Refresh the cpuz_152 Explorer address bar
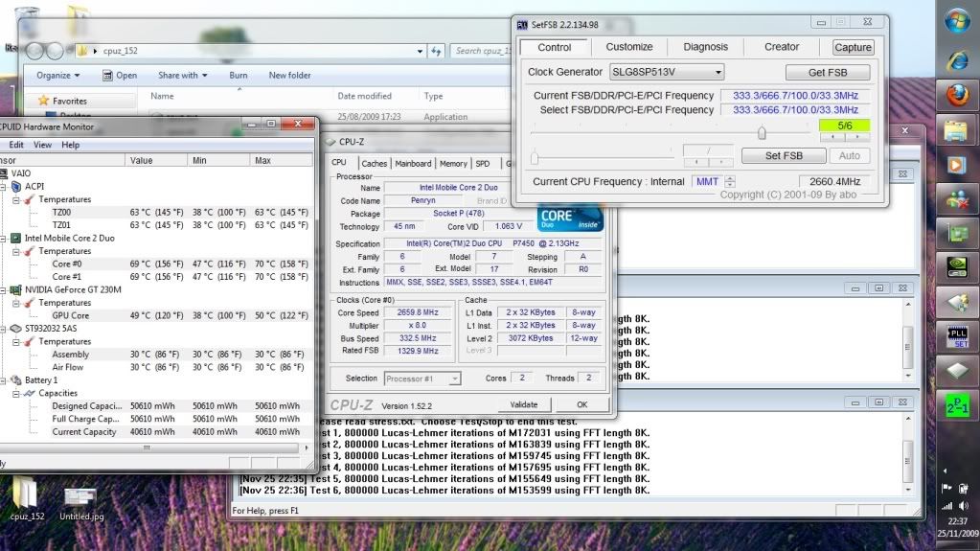Screen dimensions: 980x551 [436, 51]
